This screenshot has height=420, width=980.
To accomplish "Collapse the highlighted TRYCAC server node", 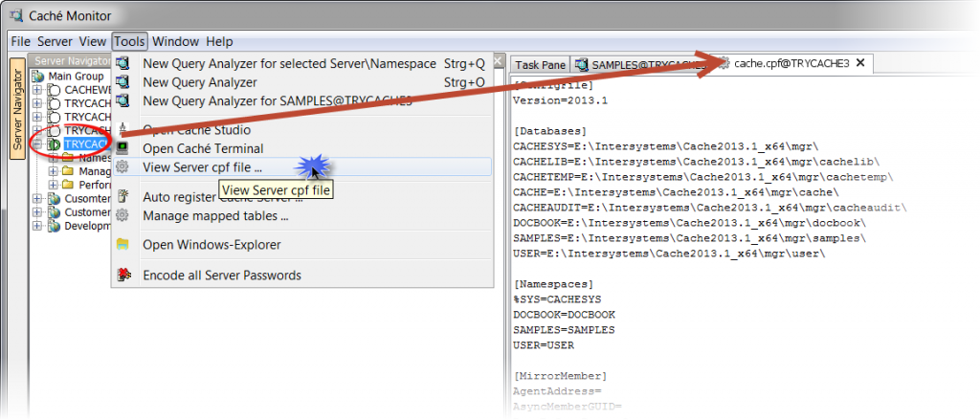I will 37,144.
